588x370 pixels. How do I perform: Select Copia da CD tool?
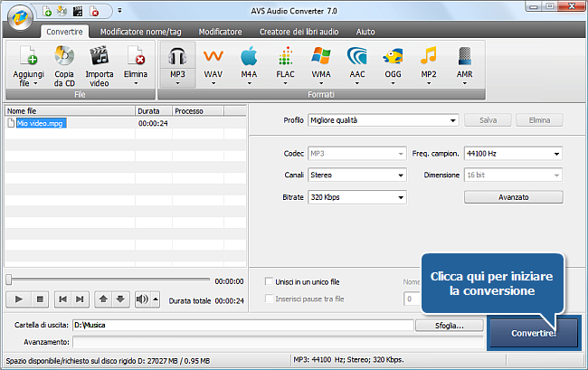click(64, 58)
